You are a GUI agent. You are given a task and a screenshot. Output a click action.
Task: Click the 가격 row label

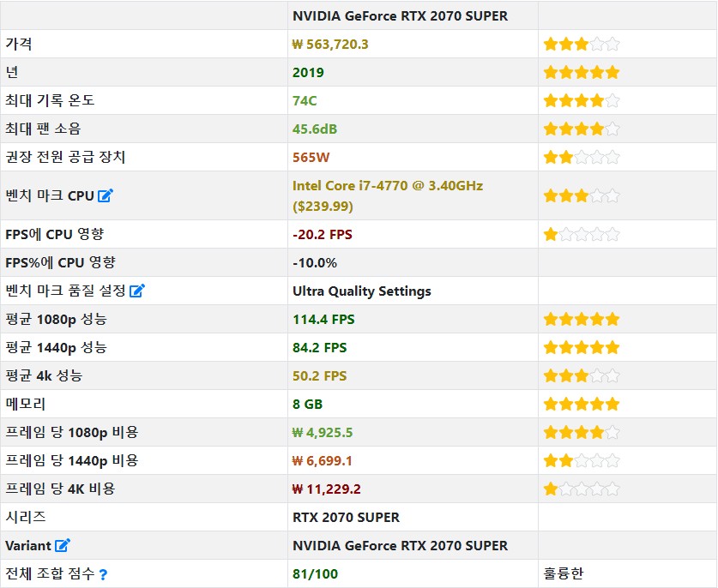[x=19, y=44]
